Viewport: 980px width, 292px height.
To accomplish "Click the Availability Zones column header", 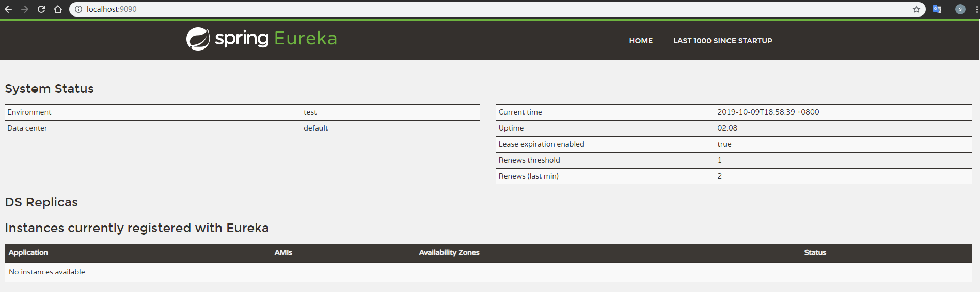I will 449,253.
